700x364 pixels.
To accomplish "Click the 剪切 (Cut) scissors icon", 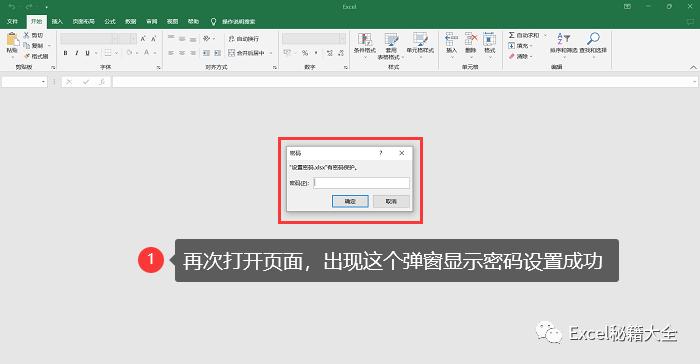I will (x=26, y=35).
